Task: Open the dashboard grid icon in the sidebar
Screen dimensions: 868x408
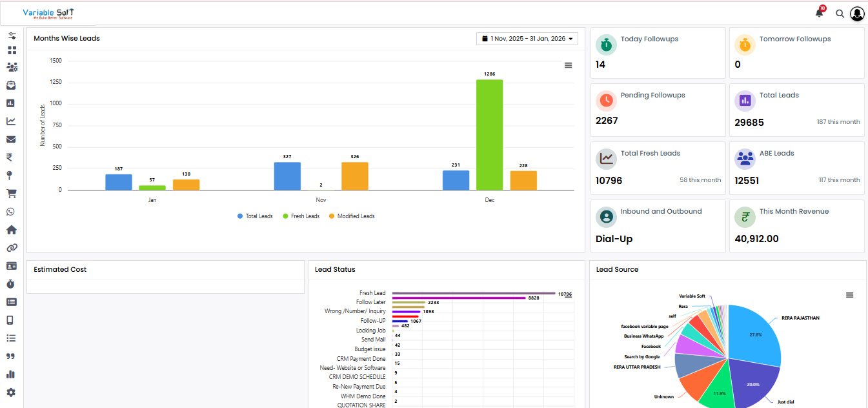Action: tap(12, 49)
